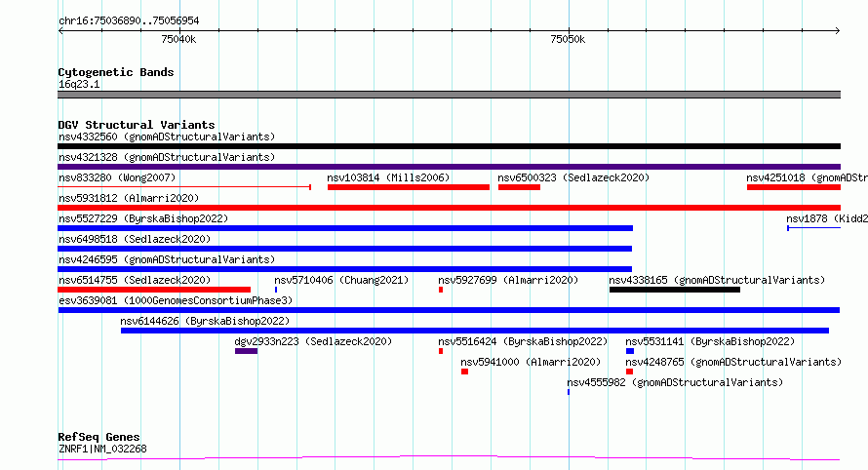Select the nsv5941000 (Almarri2020) label

tap(531, 362)
